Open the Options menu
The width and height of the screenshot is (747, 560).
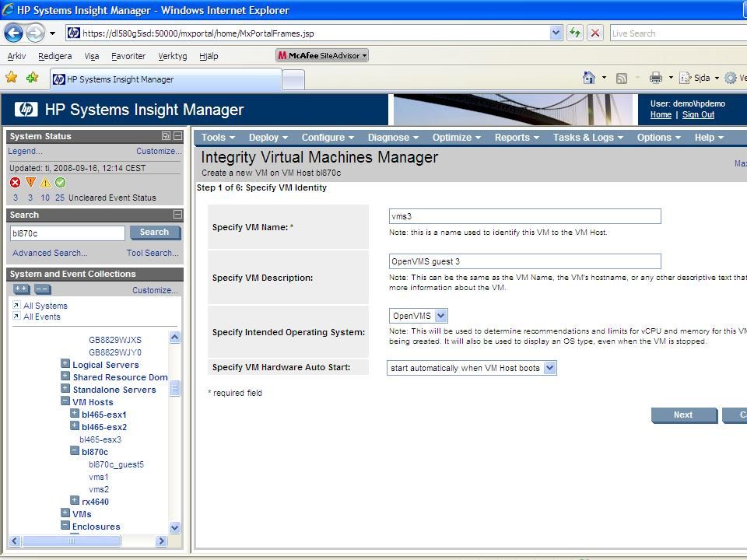point(658,137)
